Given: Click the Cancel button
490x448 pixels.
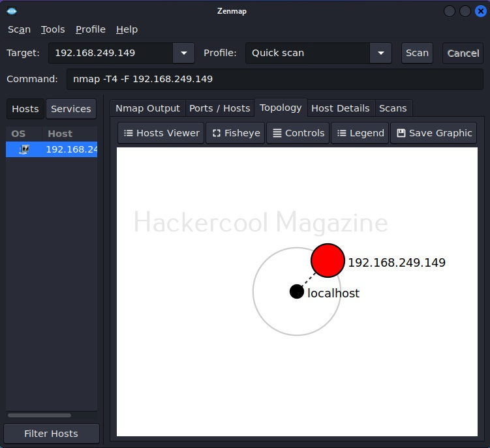Looking at the screenshot, I should pyautogui.click(x=463, y=53).
